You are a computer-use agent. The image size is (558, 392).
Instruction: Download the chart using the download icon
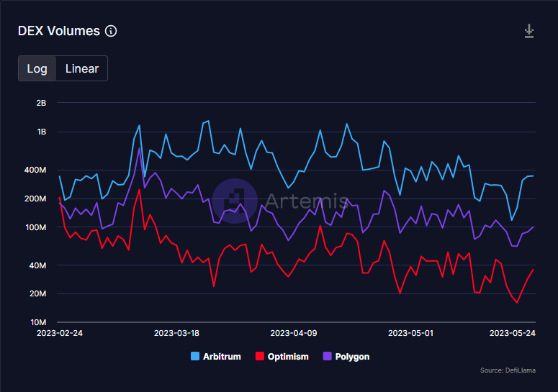529,31
